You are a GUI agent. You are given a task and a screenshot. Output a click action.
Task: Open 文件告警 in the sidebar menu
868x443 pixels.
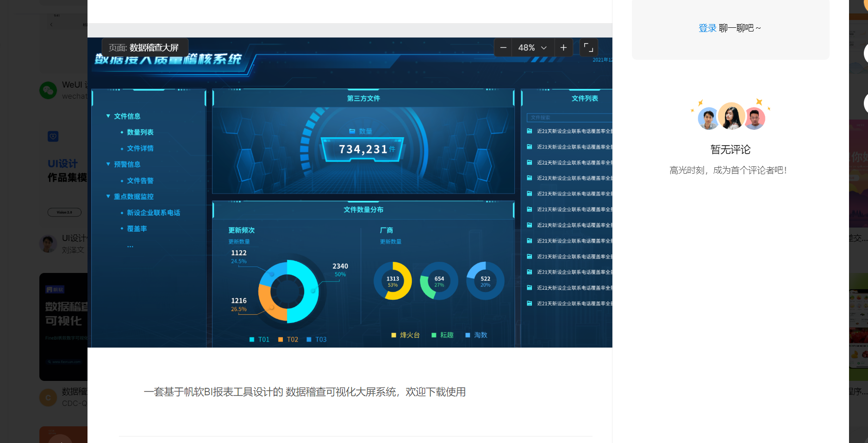click(140, 181)
